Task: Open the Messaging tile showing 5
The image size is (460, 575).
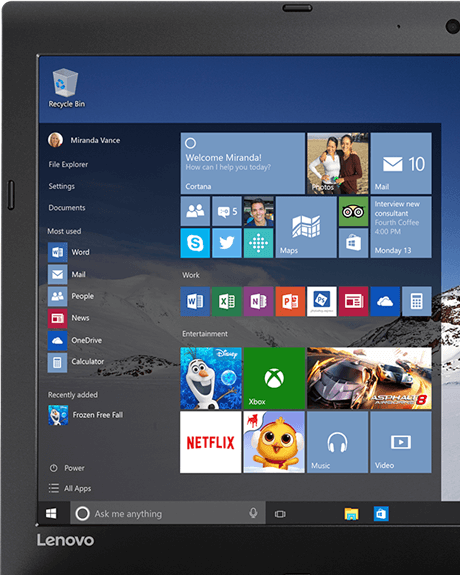Action: 227,211
